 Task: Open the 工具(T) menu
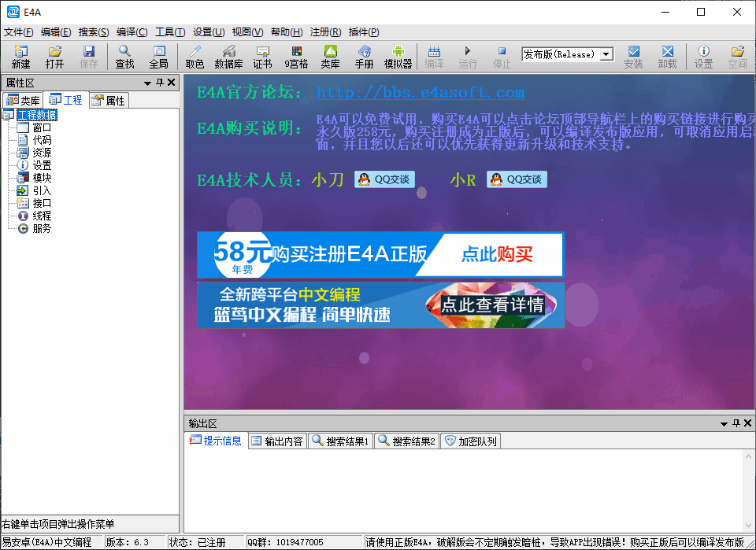(170, 32)
